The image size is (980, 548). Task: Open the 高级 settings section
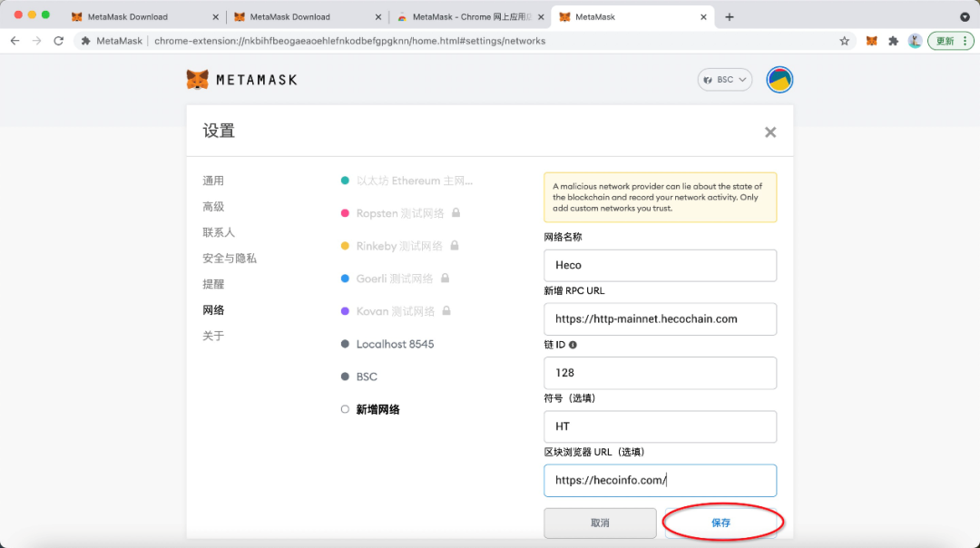pyautogui.click(x=213, y=207)
